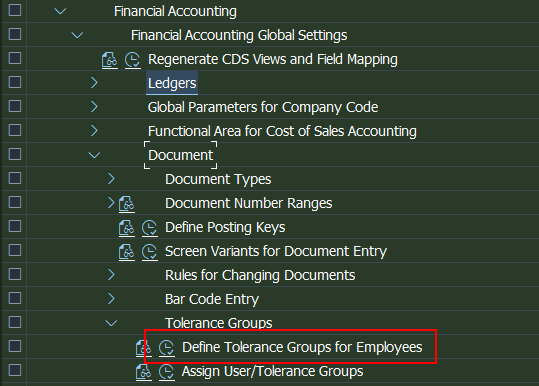Image resolution: width=539 pixels, height=386 pixels.
Task: Collapse the Financial Accounting node
Action: point(60,11)
